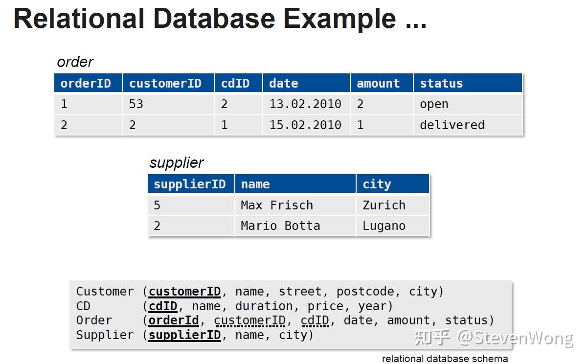Screen dimensions: 588x364
Task: Select underlined "orderId" key in Order schema line
Action: pos(174,320)
